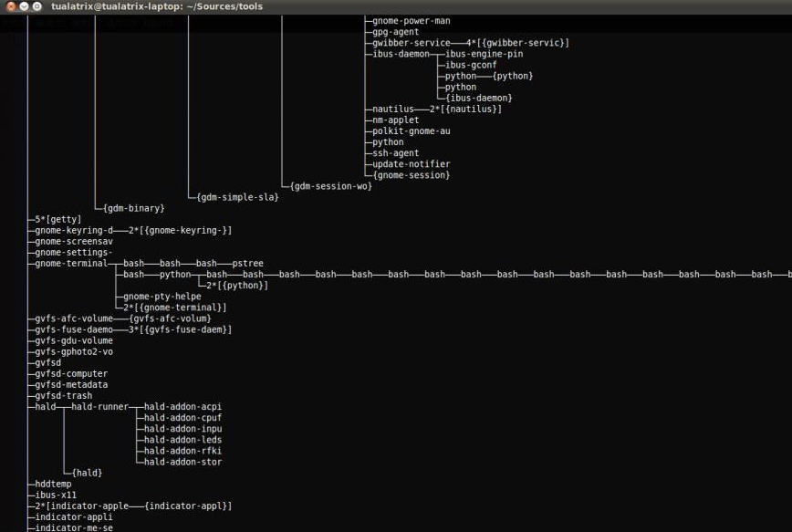
Task: Select the hald-addon-stor process entry
Action: (182, 463)
